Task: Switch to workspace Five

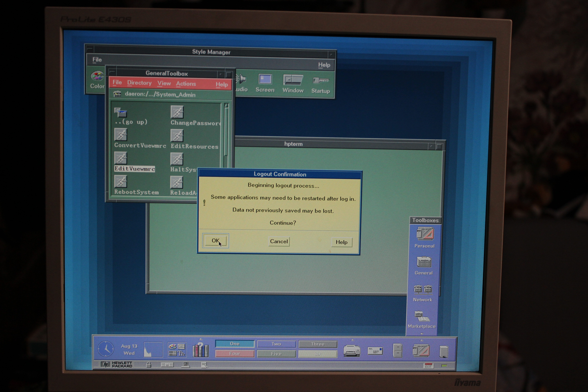Action: tap(276, 354)
